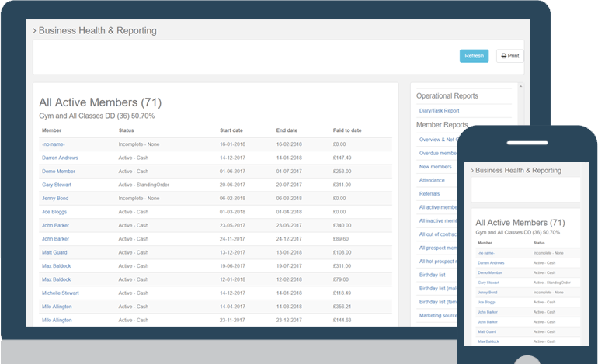Open Gary Stewart member link on desktop
Viewport: 598px width, 364px height.
58,185
